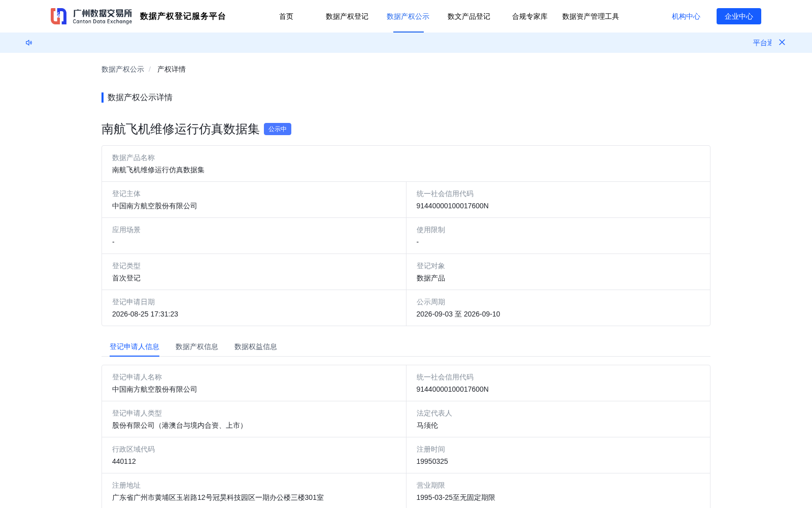Image resolution: width=812 pixels, height=508 pixels.
Task: Click the legal representative 马须伦
Action: coord(427,425)
